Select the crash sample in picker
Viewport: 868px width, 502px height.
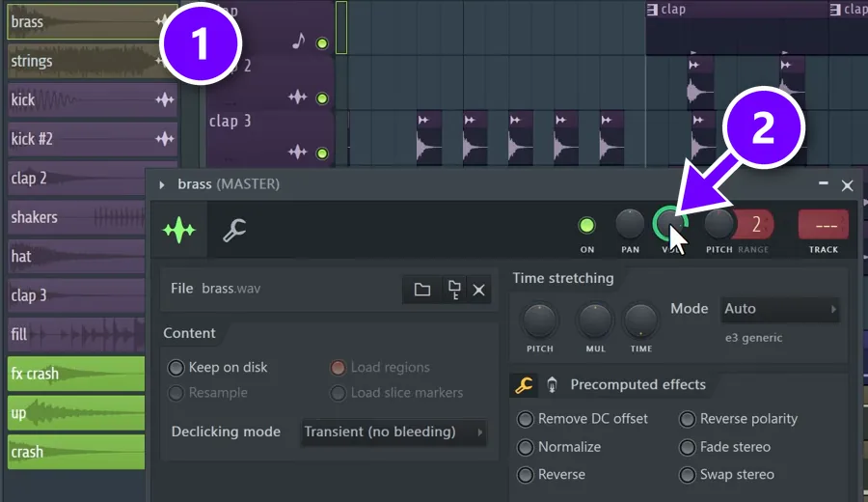pos(76,452)
